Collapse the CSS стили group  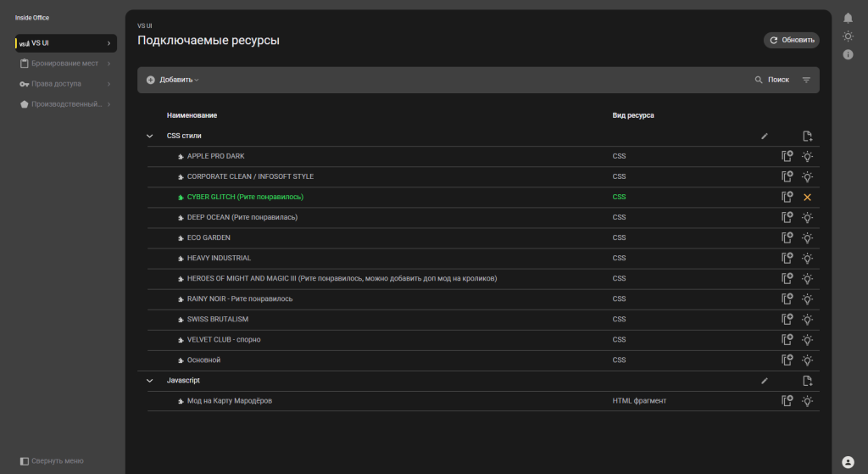tap(150, 136)
